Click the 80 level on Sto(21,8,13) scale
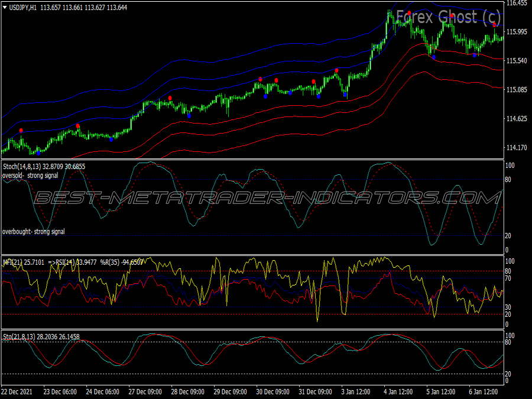This screenshot has width=532, height=399. click(x=508, y=342)
